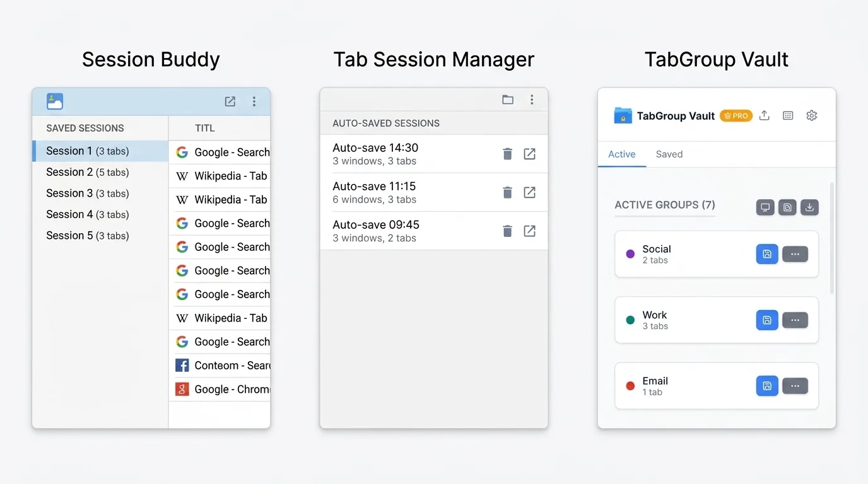Click the red color dot of Email group
The image size is (868, 484).
click(x=630, y=386)
